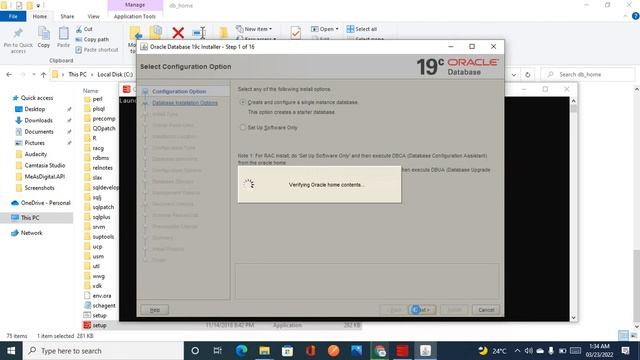Expand address bar history dropdown
This screenshot has width=640, height=360.
(514, 75)
